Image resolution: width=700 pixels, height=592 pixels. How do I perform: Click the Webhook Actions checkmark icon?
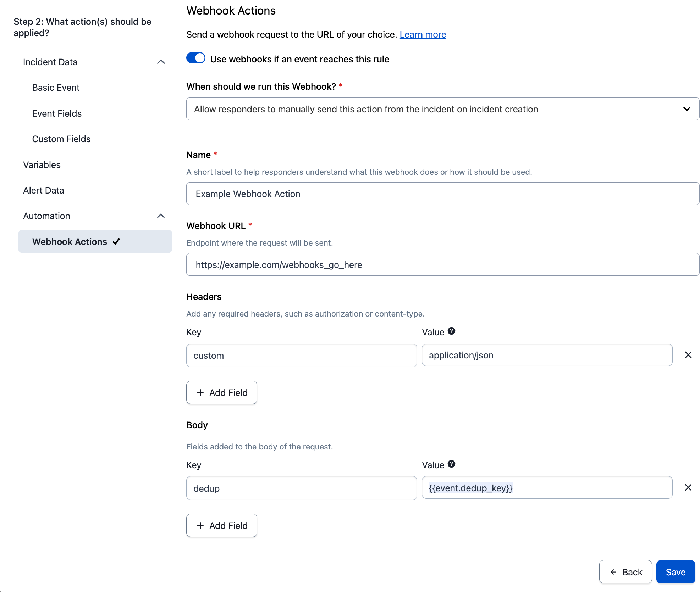click(116, 241)
